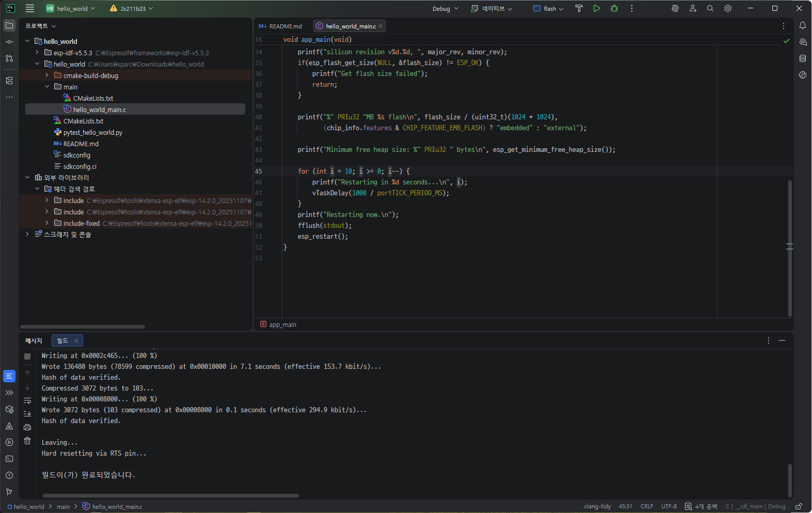Viewport: 812px width, 513px height.
Task: Expand the cmake-build-debug folder
Action: click(47, 75)
